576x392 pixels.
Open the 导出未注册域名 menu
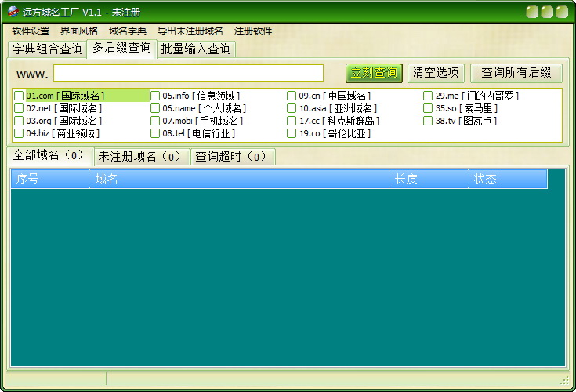pyautogui.click(x=190, y=31)
